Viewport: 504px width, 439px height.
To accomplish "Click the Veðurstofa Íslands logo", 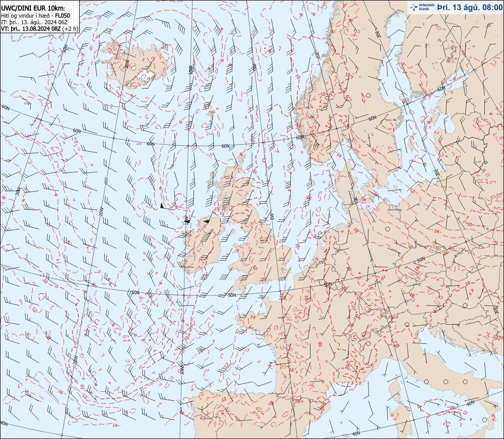I will tap(422, 7).
